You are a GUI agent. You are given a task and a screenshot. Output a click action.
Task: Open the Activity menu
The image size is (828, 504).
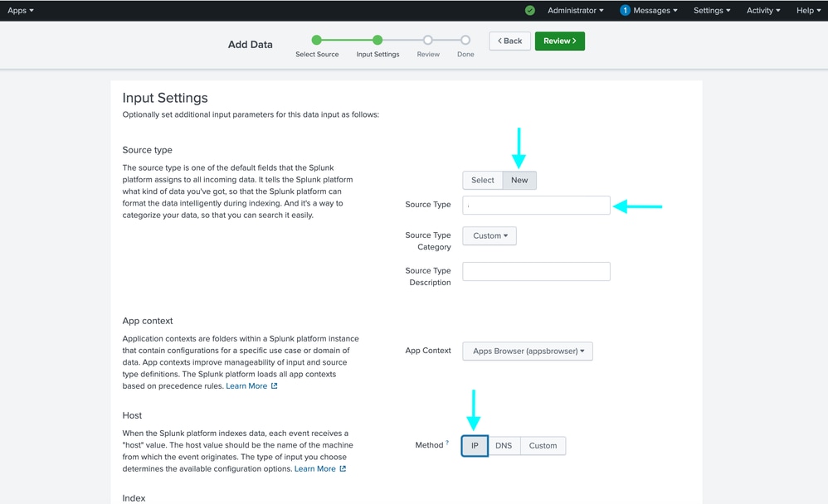point(763,11)
